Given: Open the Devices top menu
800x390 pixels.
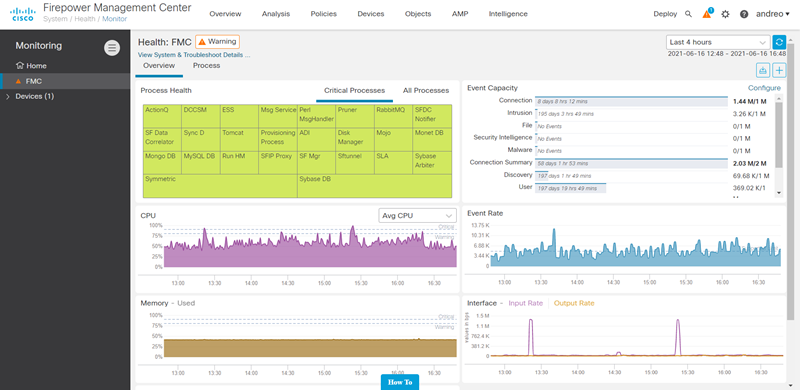Looking at the screenshot, I should (x=371, y=14).
